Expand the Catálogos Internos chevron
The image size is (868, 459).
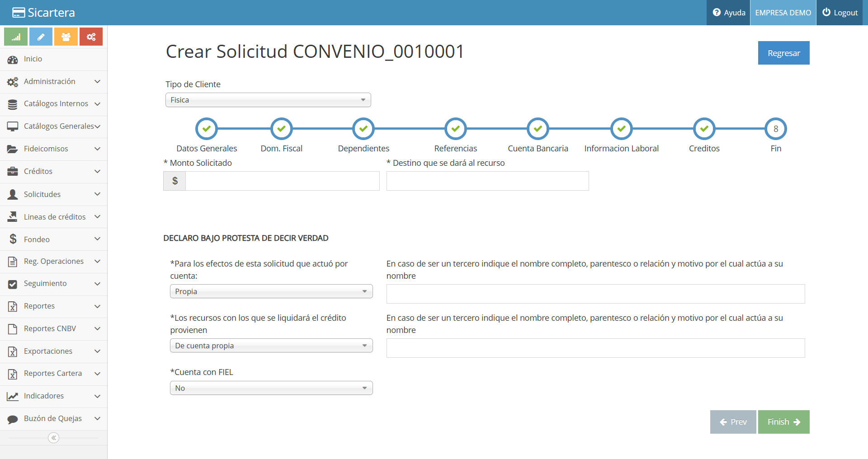[97, 104]
